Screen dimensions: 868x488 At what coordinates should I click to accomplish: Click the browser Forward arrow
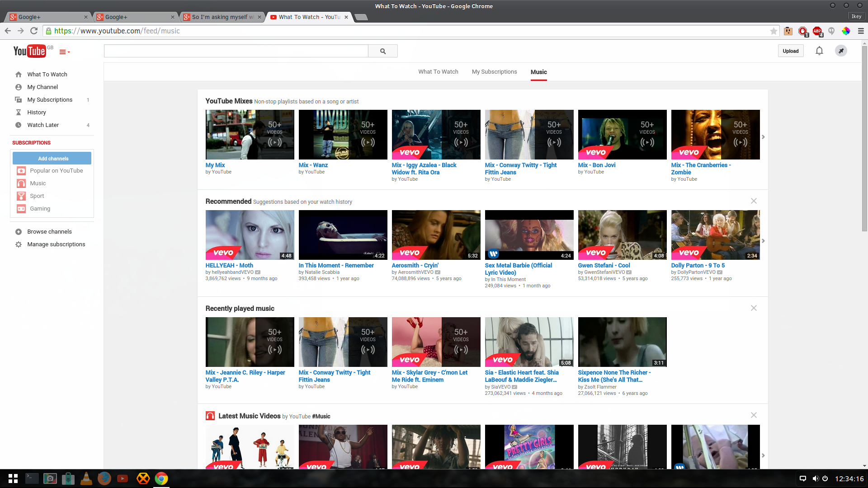click(20, 31)
